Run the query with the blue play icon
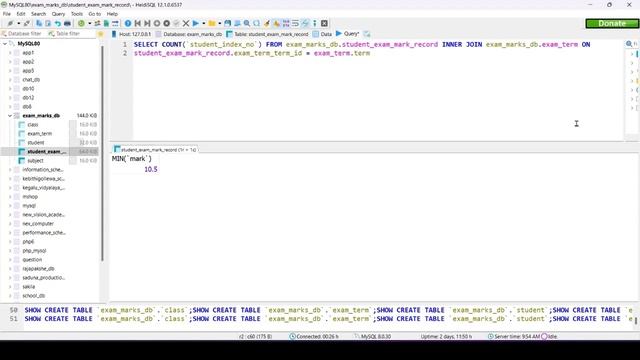This screenshot has height=360, width=640. [196, 23]
